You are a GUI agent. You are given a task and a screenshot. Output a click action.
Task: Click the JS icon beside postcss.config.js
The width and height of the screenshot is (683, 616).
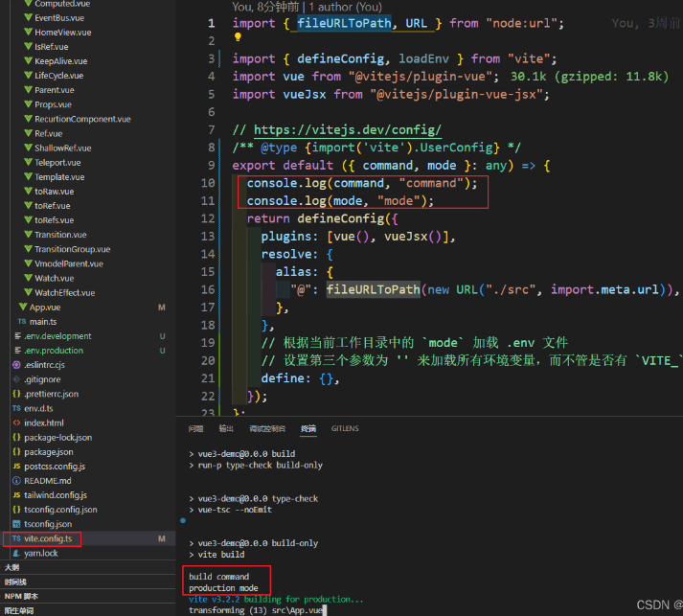(x=16, y=467)
